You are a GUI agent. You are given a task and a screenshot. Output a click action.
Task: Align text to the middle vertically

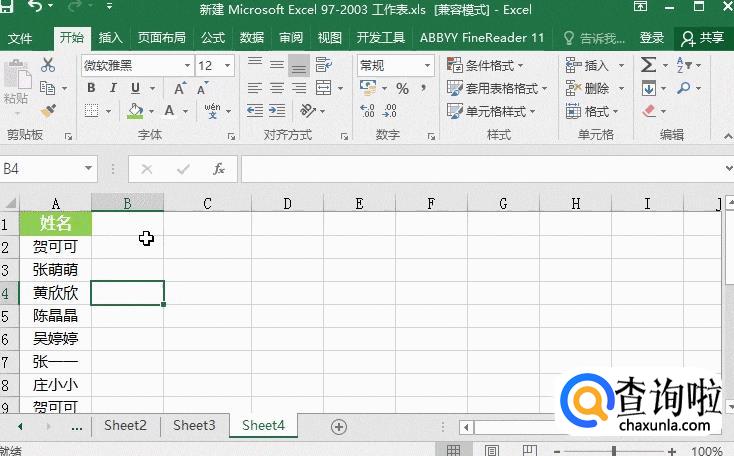pos(277,65)
